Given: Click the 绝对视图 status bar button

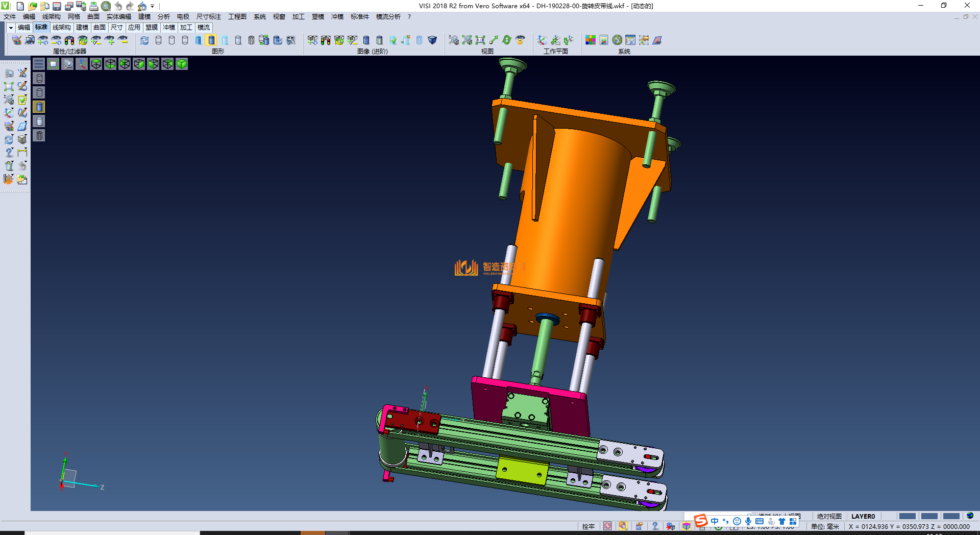Looking at the screenshot, I should tap(829, 516).
